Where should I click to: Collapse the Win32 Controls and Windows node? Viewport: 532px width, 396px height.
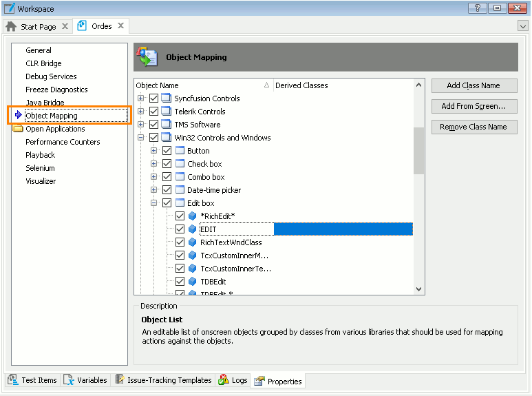pos(141,138)
